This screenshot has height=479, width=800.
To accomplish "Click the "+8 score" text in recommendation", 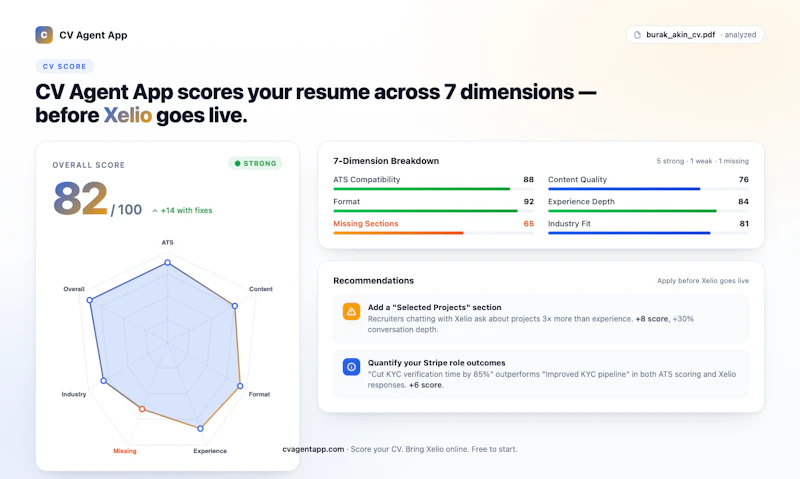I will [652, 319].
